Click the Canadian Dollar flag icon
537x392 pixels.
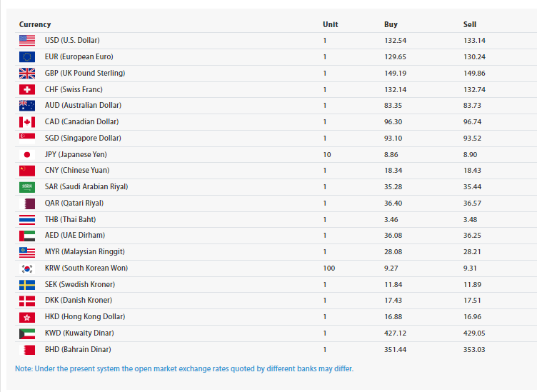pos(27,122)
